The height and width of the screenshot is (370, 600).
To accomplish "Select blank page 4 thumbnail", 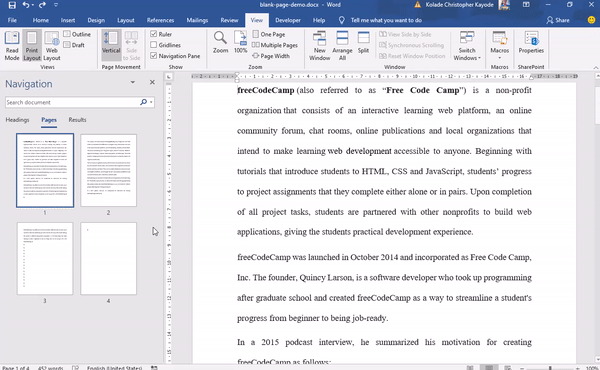I will [108, 258].
